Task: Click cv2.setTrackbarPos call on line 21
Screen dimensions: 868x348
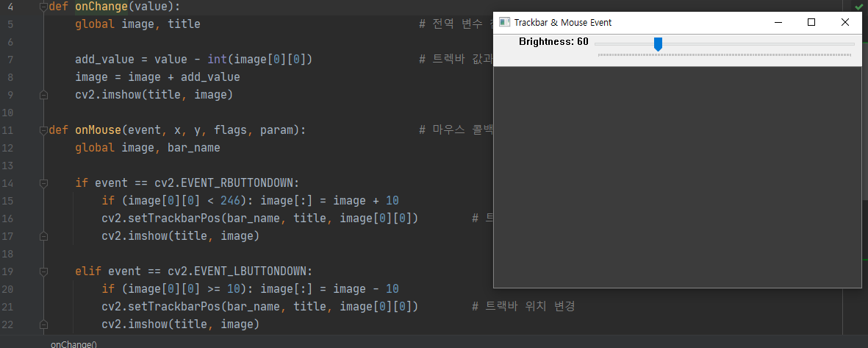Action: tap(259, 307)
